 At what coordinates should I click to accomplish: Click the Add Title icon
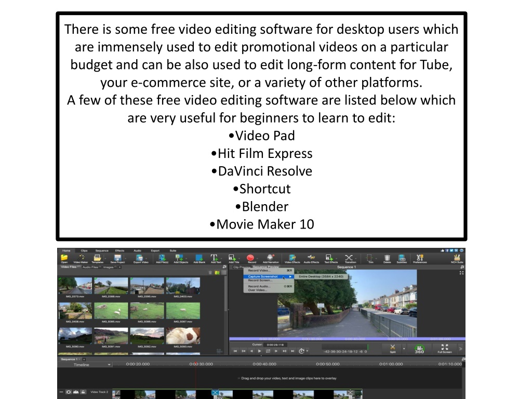pos(233,259)
